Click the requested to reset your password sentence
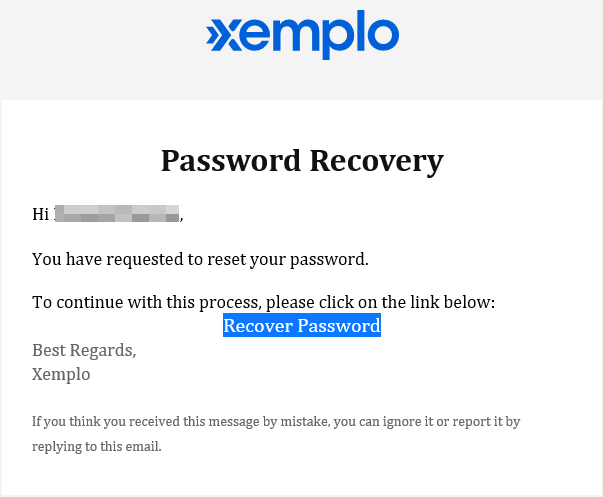The height and width of the screenshot is (497, 603). [x=200, y=259]
